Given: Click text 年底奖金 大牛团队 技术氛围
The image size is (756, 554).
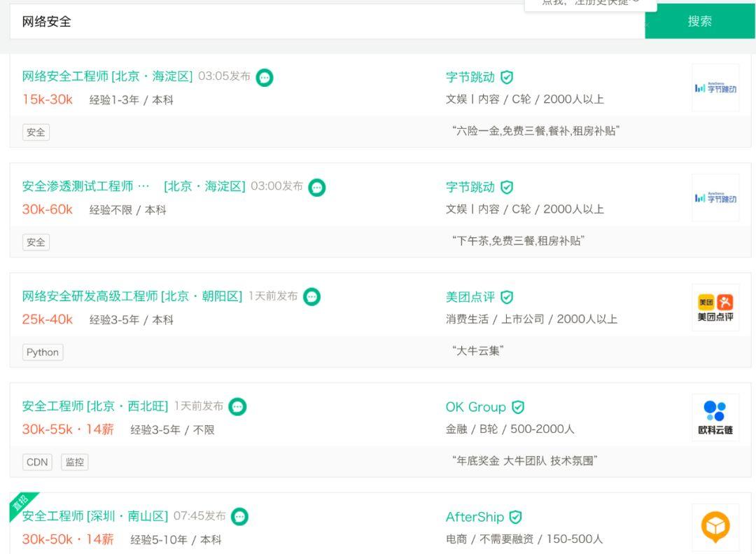Looking at the screenshot, I should [x=524, y=462].
